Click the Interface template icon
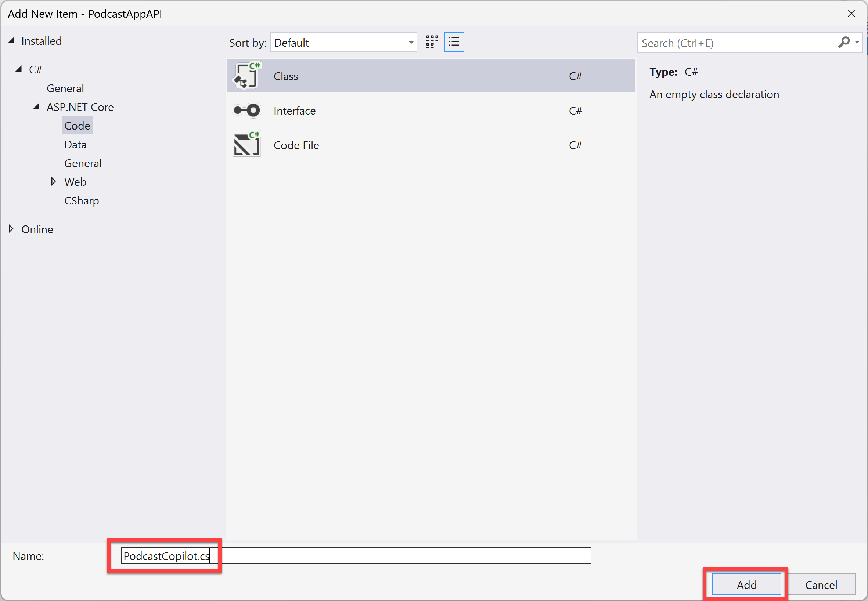Screen dimensions: 868x601 coord(246,111)
